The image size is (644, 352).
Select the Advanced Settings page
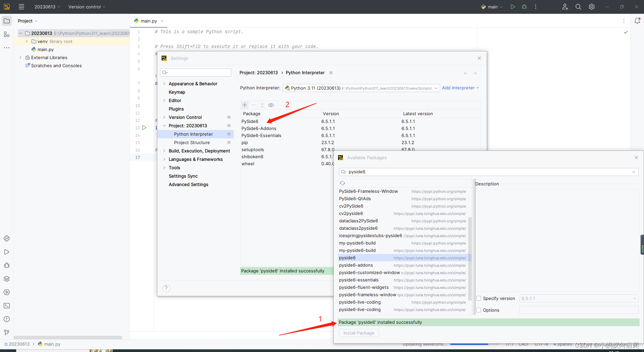tap(189, 184)
